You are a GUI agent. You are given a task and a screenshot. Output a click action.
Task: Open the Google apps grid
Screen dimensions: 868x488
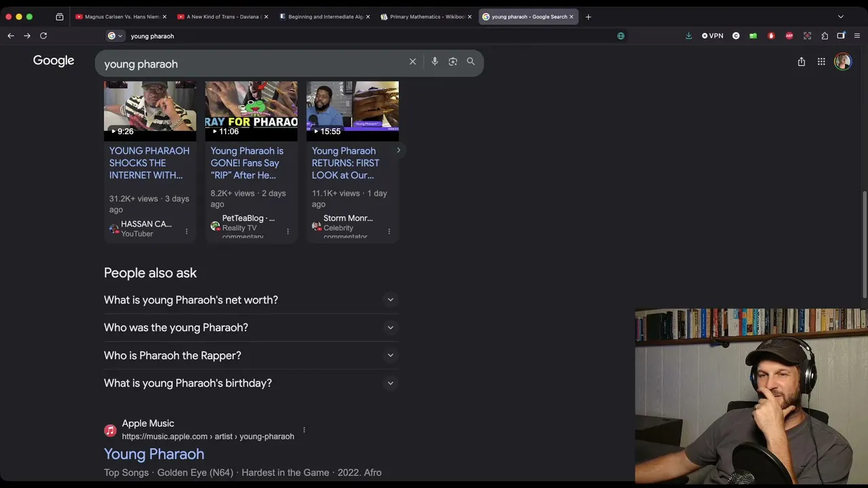pos(821,62)
